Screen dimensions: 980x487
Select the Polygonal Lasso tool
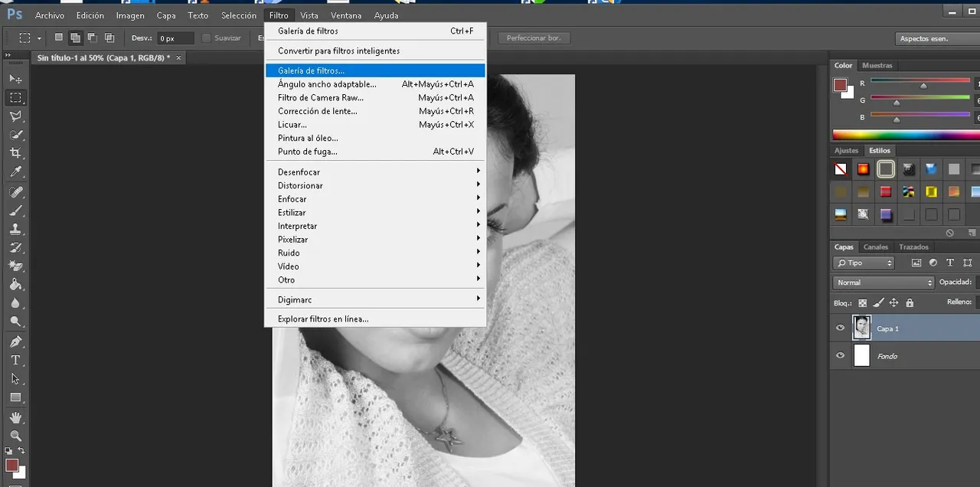click(x=15, y=116)
